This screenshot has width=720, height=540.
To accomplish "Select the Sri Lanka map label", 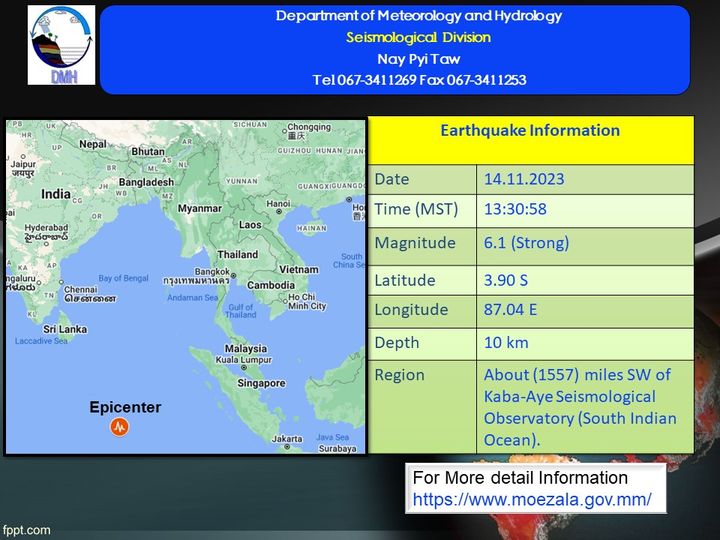I will click(64, 329).
